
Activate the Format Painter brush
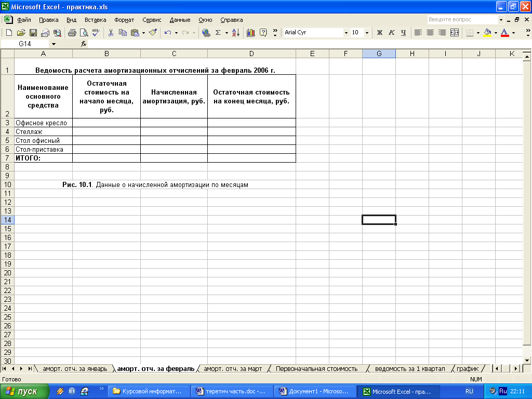click(153, 33)
